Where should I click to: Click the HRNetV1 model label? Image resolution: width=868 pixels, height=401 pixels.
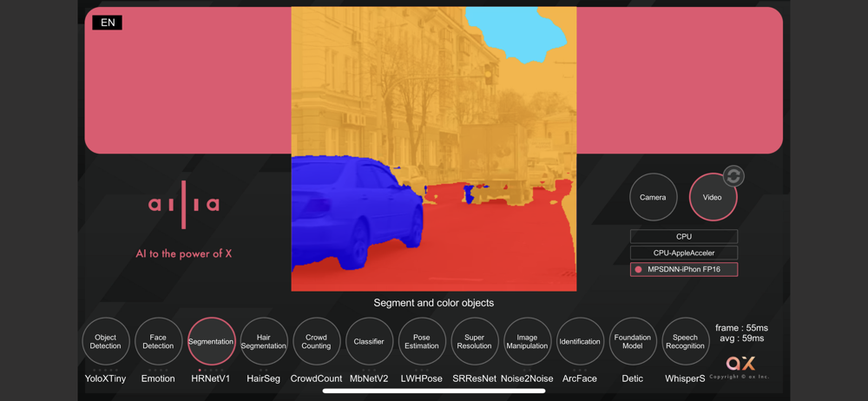point(210,378)
